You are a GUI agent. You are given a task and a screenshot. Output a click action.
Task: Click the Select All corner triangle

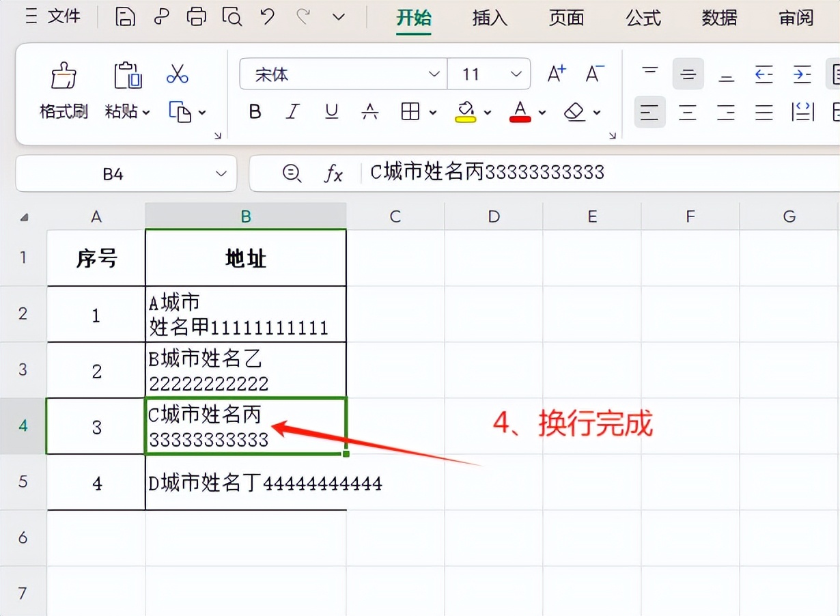pos(25,217)
